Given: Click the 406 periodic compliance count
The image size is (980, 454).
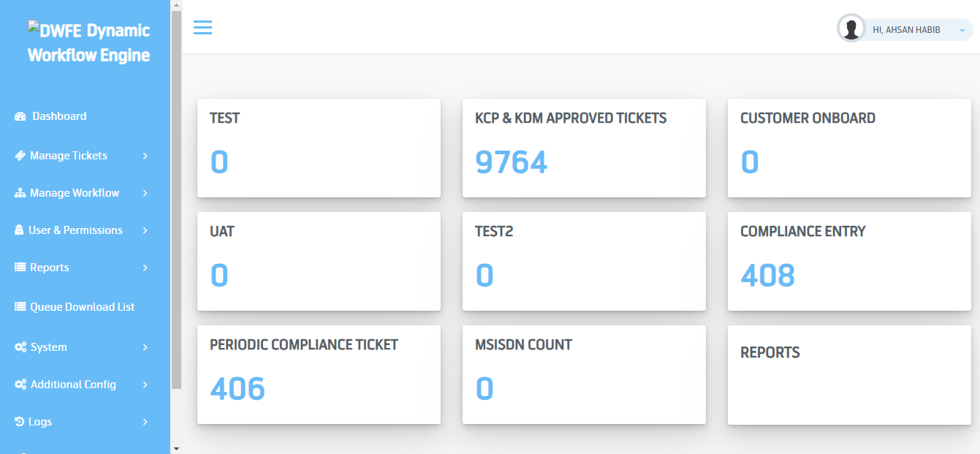Looking at the screenshot, I should [x=238, y=389].
